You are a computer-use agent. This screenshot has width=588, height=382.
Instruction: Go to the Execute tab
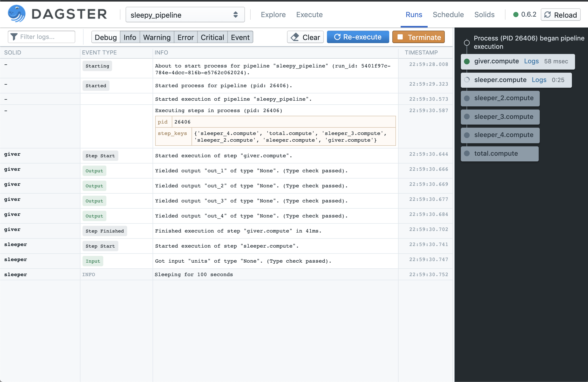click(309, 15)
